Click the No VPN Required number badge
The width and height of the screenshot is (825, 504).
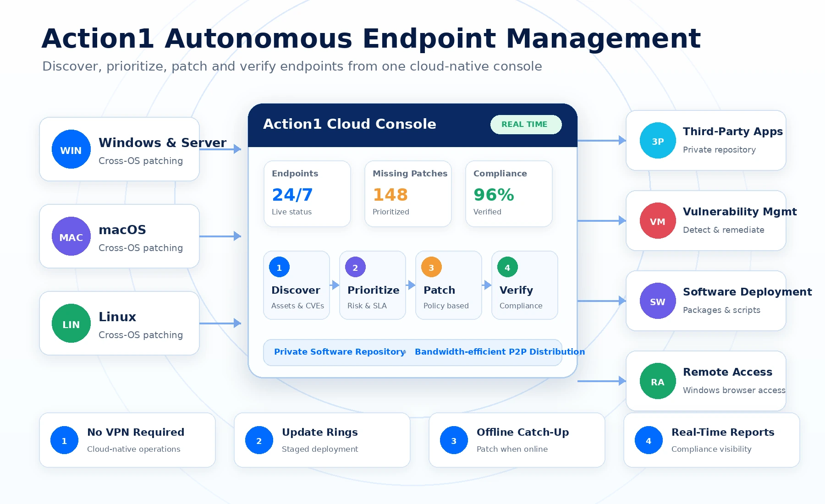point(64,440)
